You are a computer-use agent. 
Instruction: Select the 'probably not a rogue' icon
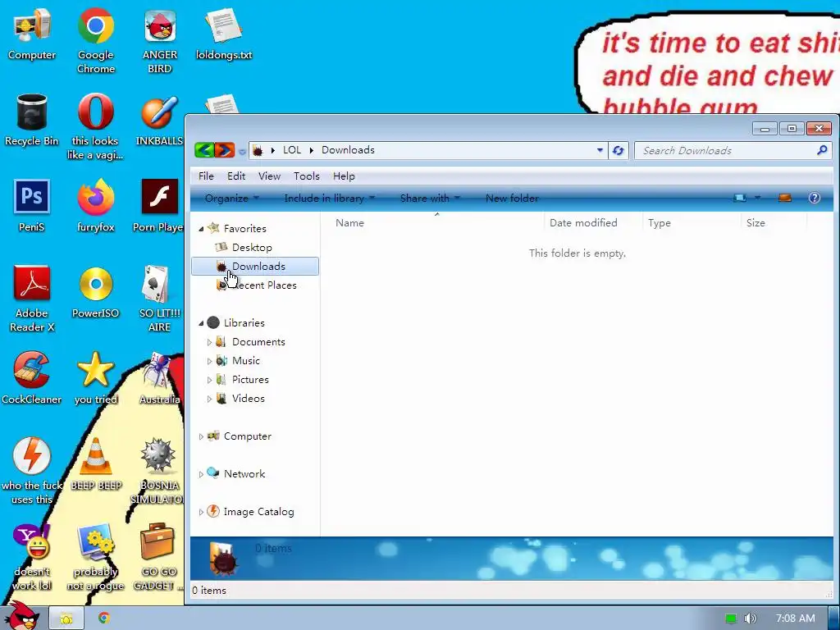coord(96,557)
